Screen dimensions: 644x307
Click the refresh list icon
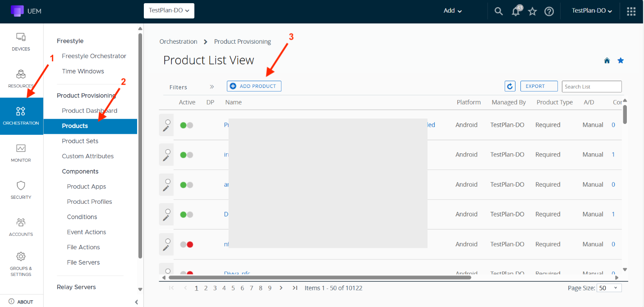510,86
